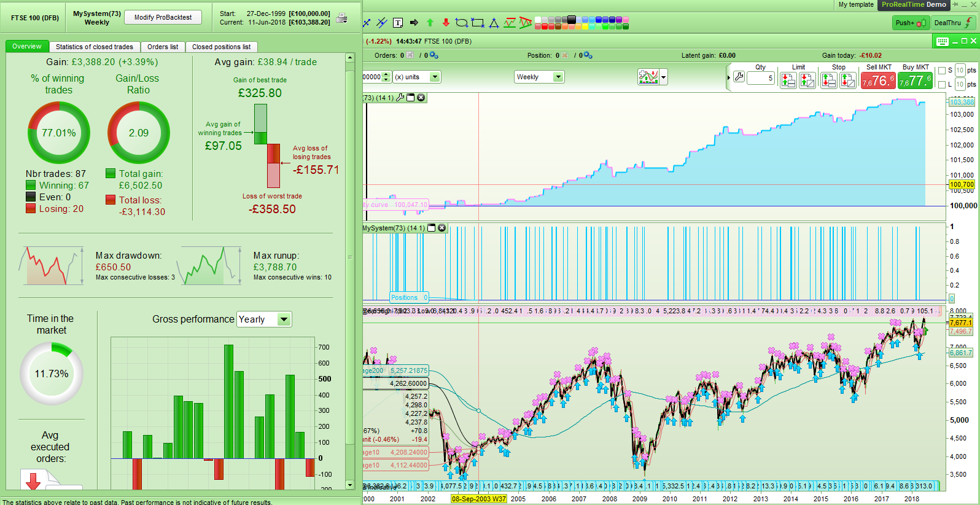Collapse the order panel side arrow
The height and width of the screenshot is (505, 980).
729,77
